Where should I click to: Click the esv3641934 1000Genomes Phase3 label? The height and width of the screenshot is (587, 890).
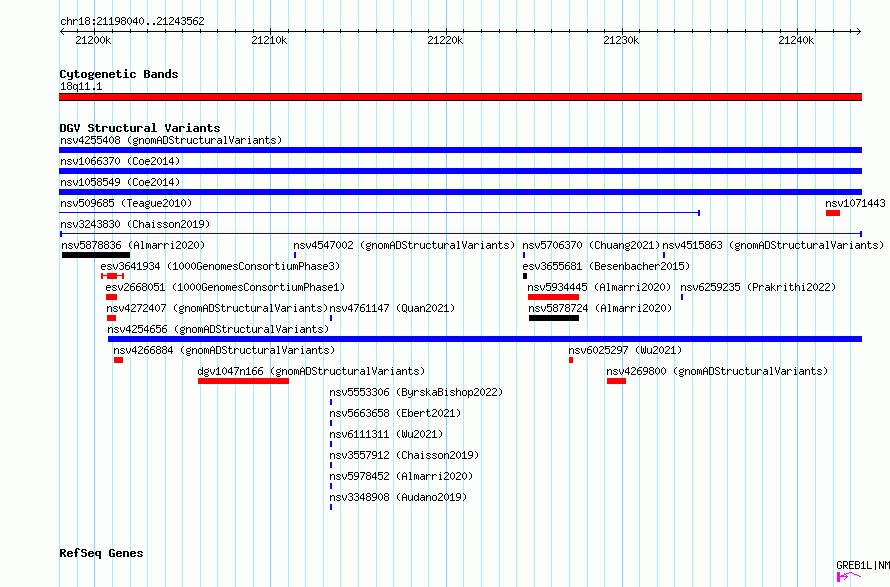220,266
